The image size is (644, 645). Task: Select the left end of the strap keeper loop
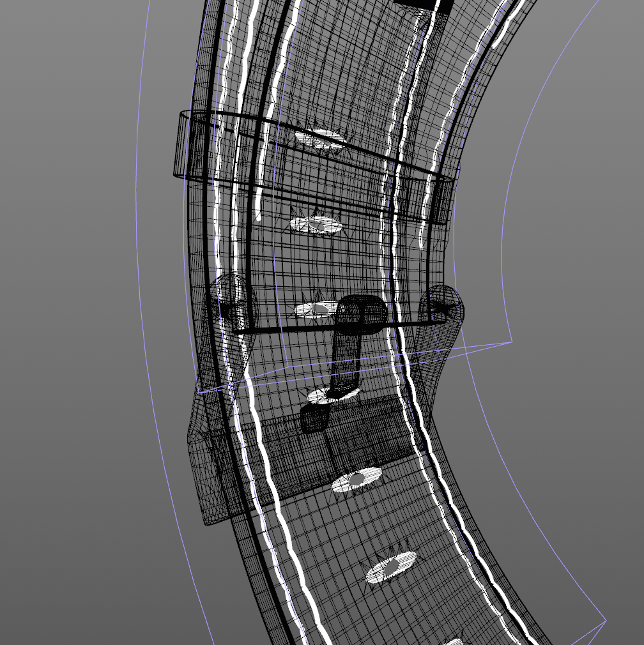183,144
